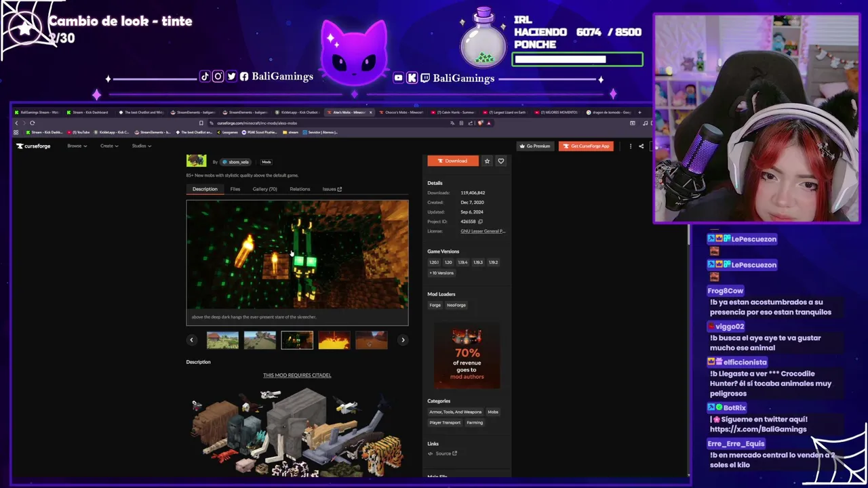This screenshot has width=868, height=488.
Task: Go back using browser back arrow
Action: point(16,123)
